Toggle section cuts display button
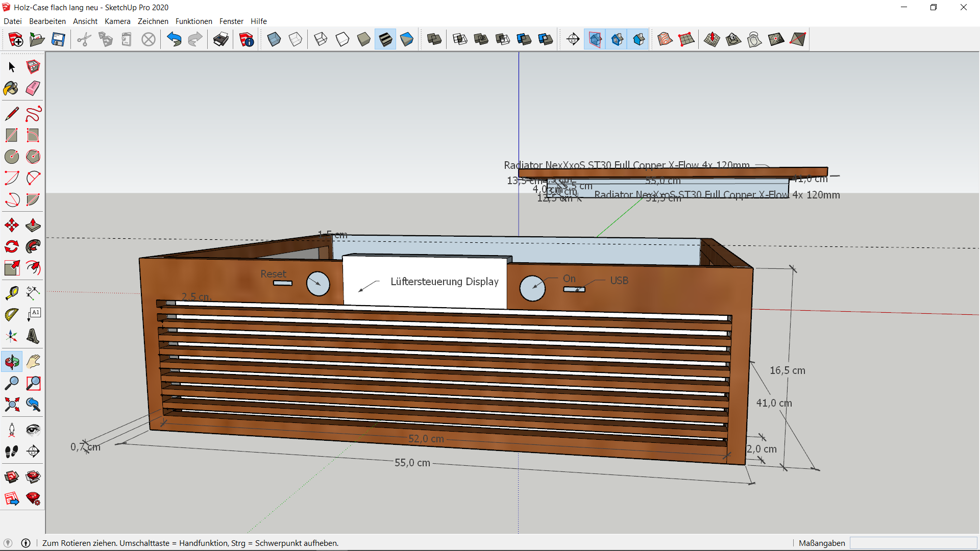 (x=617, y=39)
